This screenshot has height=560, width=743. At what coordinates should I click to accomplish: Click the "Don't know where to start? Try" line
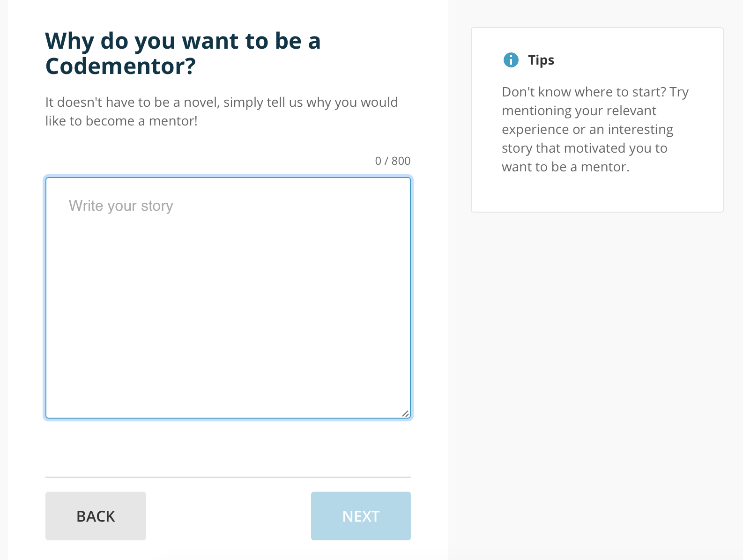(x=595, y=92)
